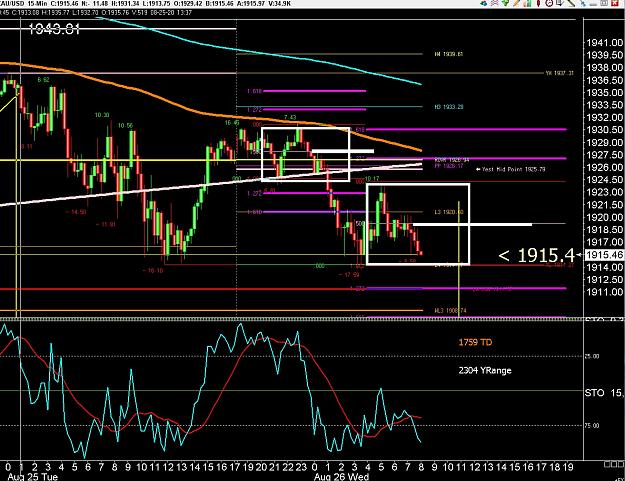
Task: Click the Aug 25 Tue date label
Action: coord(33,477)
